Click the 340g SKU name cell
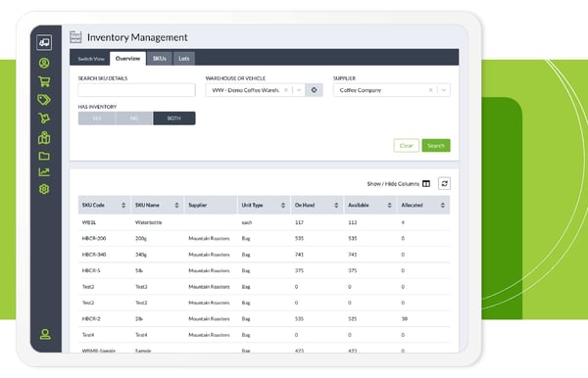The width and height of the screenshot is (588, 378). click(141, 255)
